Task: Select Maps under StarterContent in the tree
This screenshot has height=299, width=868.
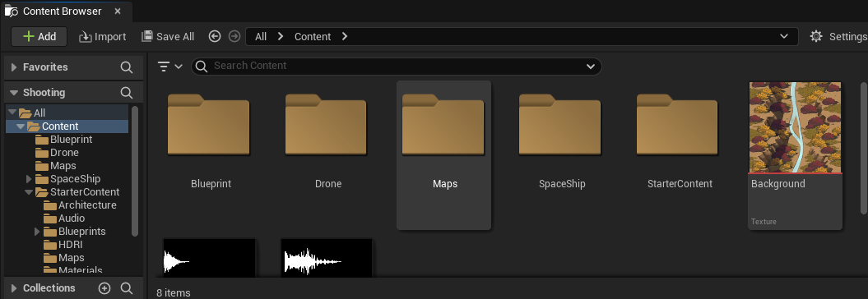Action: [x=72, y=258]
